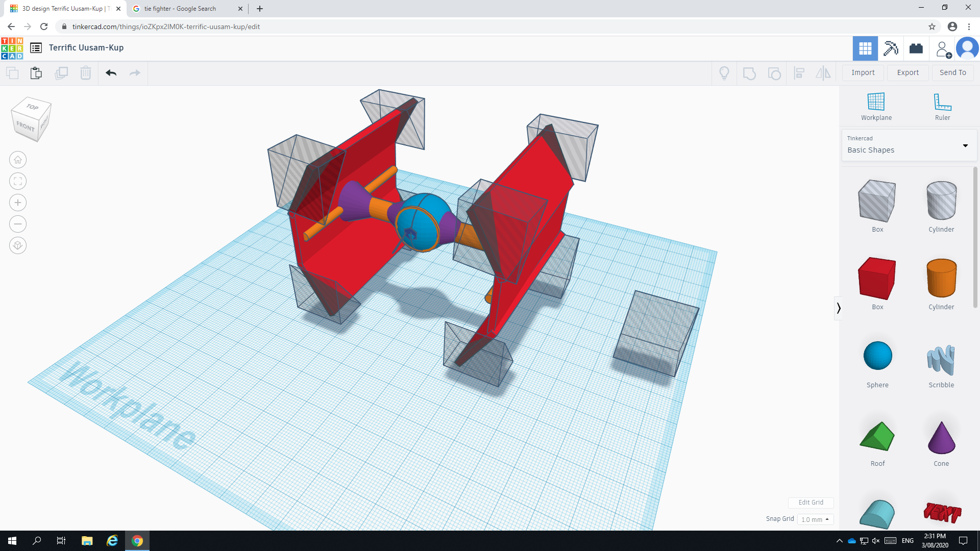Click the Home view button
This screenshot has width=980, height=551.
coord(18,160)
